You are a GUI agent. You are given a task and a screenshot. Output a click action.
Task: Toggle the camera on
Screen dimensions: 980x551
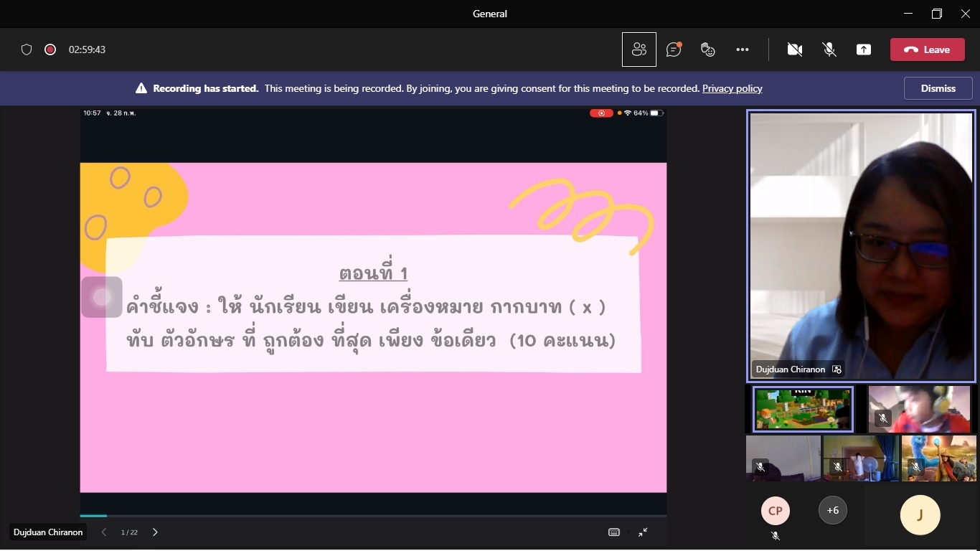(794, 50)
